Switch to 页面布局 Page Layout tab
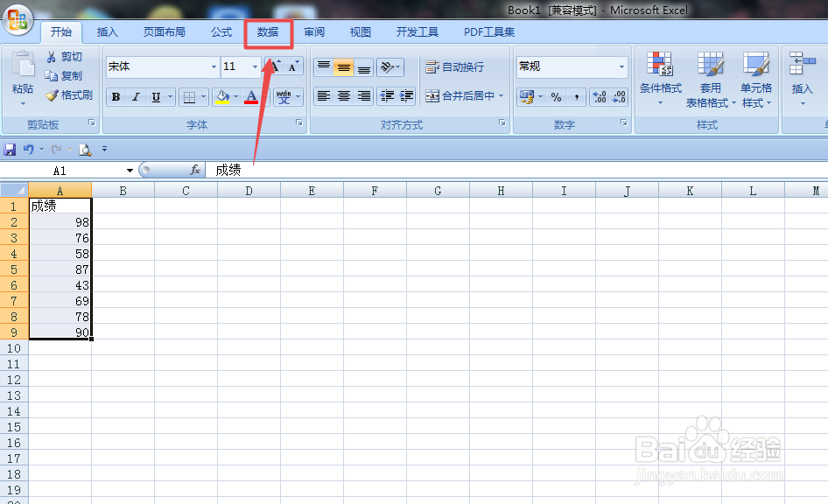The width and height of the screenshot is (828, 504). pos(165,32)
